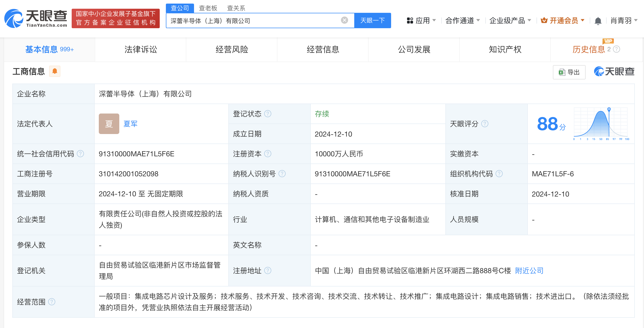Open the notification bell in header

[x=598, y=21]
